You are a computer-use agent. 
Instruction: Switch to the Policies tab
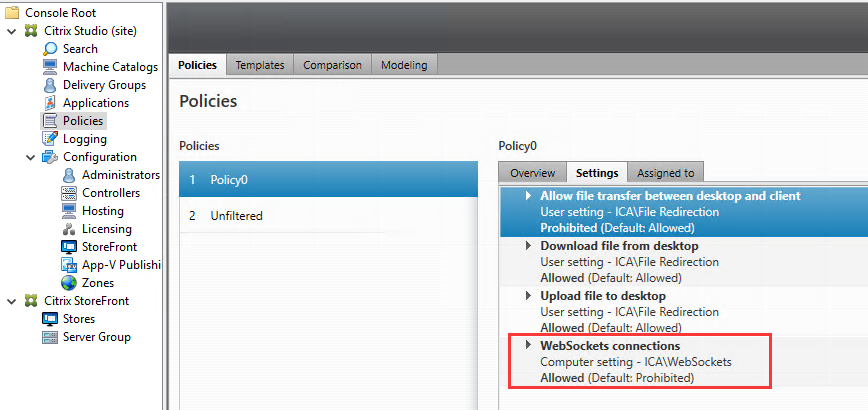tap(198, 65)
